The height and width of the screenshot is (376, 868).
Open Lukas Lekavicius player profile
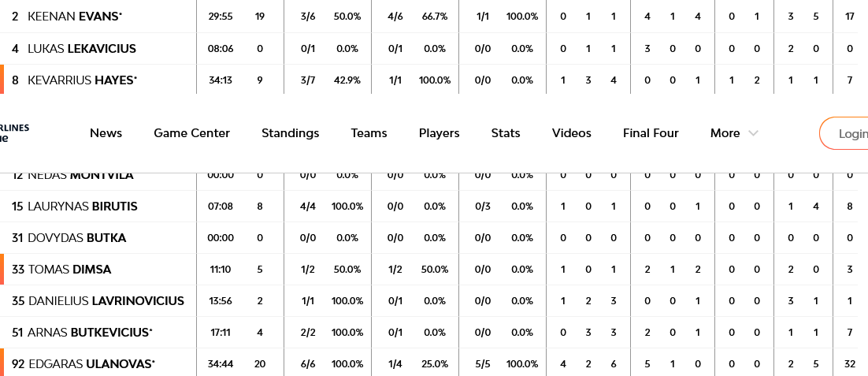pos(82,49)
